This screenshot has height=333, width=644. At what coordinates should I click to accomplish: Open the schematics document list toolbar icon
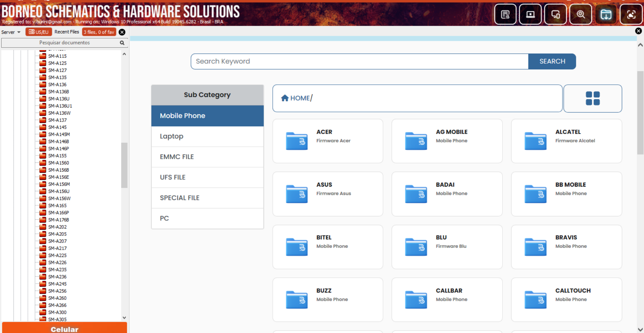click(x=505, y=14)
